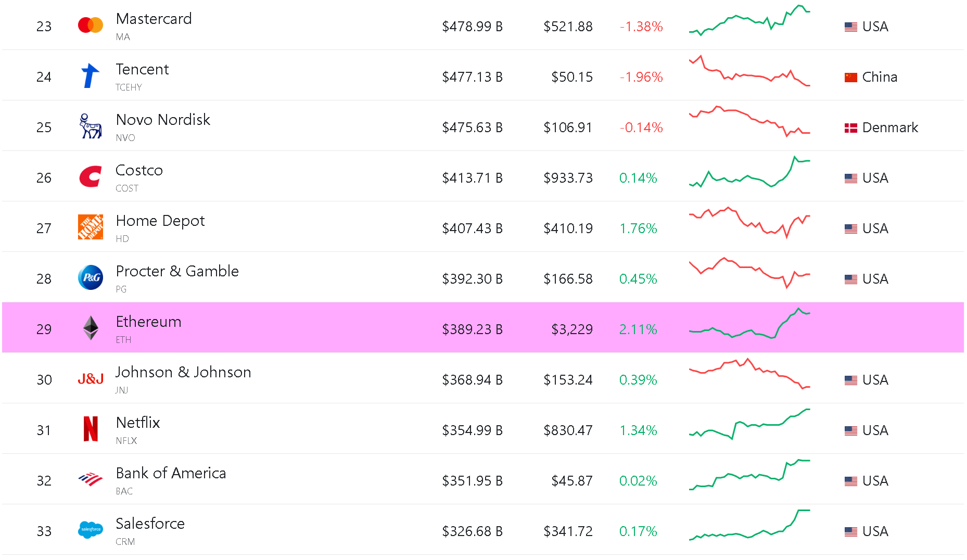This screenshot has height=560, width=967.
Task: Click the China flag in Tencent row
Action: click(x=851, y=78)
